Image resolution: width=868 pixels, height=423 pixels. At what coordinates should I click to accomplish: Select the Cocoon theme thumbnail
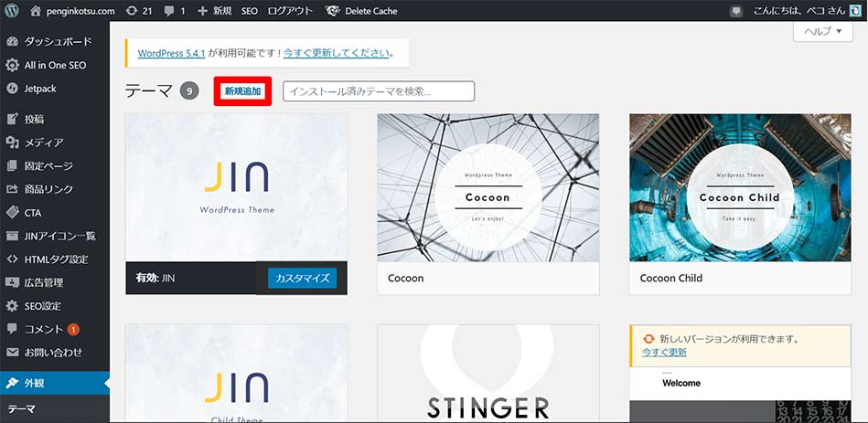click(x=488, y=188)
